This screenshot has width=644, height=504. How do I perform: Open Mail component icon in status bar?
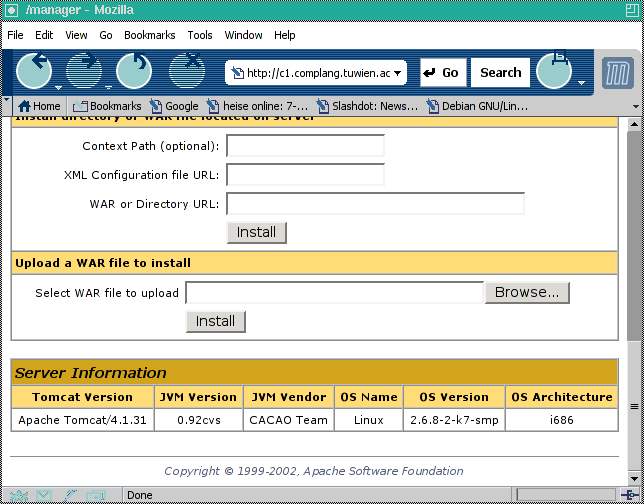44,496
